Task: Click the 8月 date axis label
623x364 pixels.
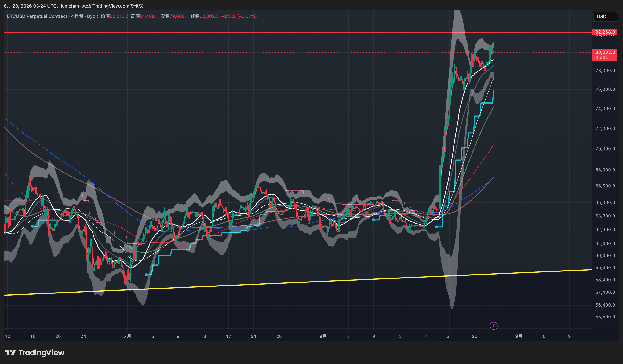Action: click(323, 336)
